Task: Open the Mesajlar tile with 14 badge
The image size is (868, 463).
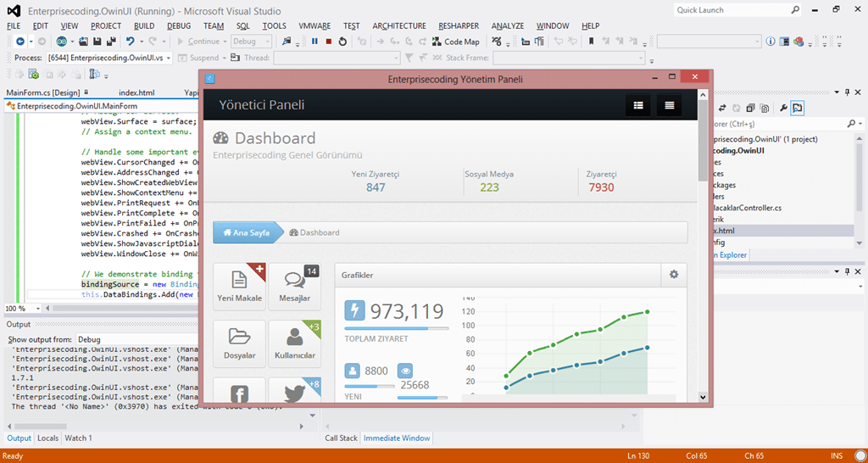Action: tap(294, 287)
